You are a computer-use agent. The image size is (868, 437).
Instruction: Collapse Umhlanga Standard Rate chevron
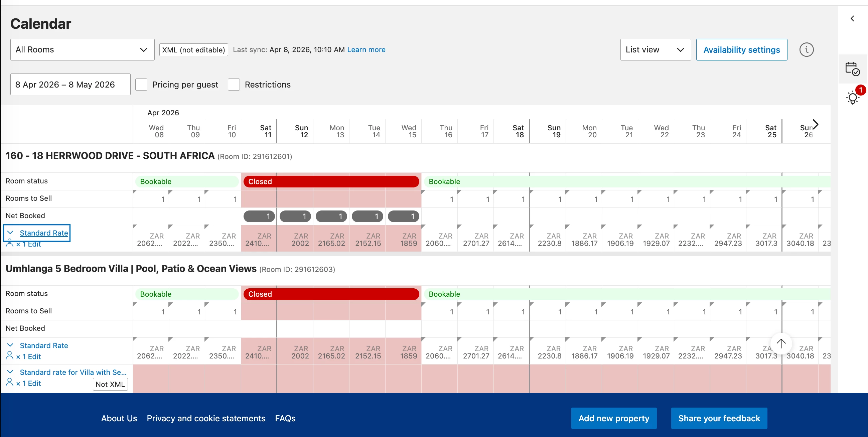10,345
